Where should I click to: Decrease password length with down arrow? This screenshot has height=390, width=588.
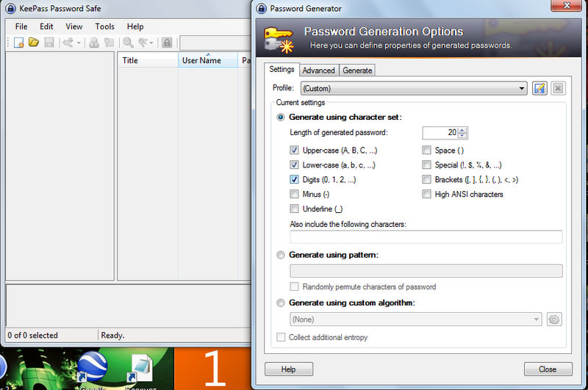pyautogui.click(x=462, y=136)
